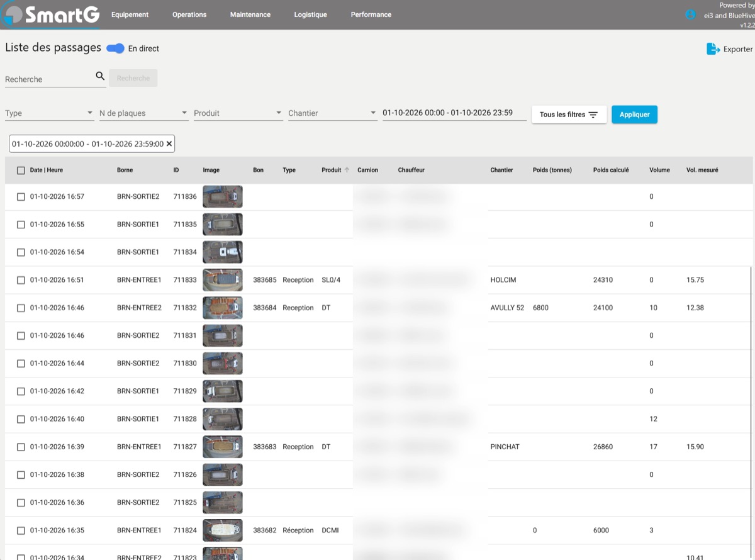
Task: Open the Operations menu
Action: tap(189, 14)
